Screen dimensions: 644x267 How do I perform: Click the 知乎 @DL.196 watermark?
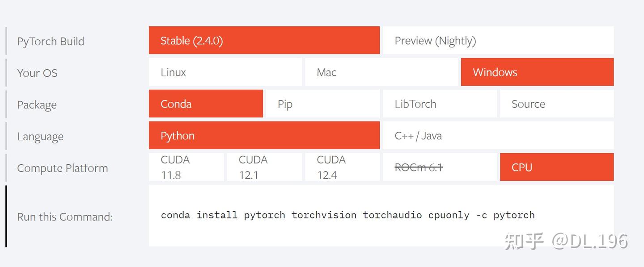pyautogui.click(x=566, y=241)
